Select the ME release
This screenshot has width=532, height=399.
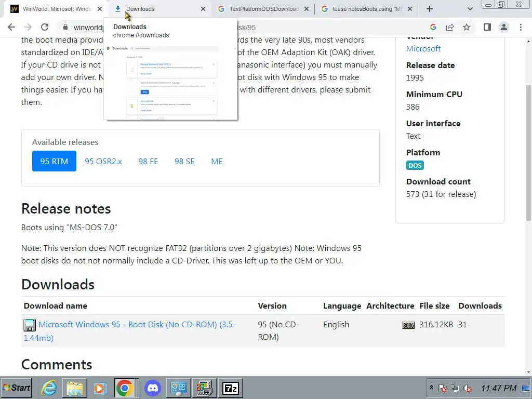click(217, 161)
